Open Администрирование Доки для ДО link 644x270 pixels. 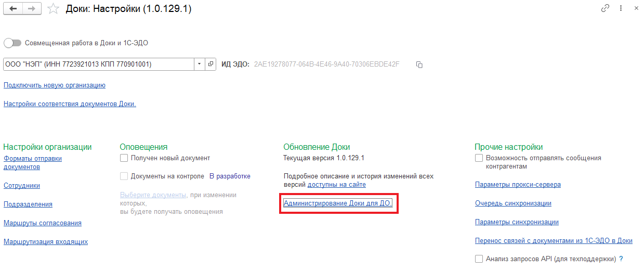(x=337, y=203)
